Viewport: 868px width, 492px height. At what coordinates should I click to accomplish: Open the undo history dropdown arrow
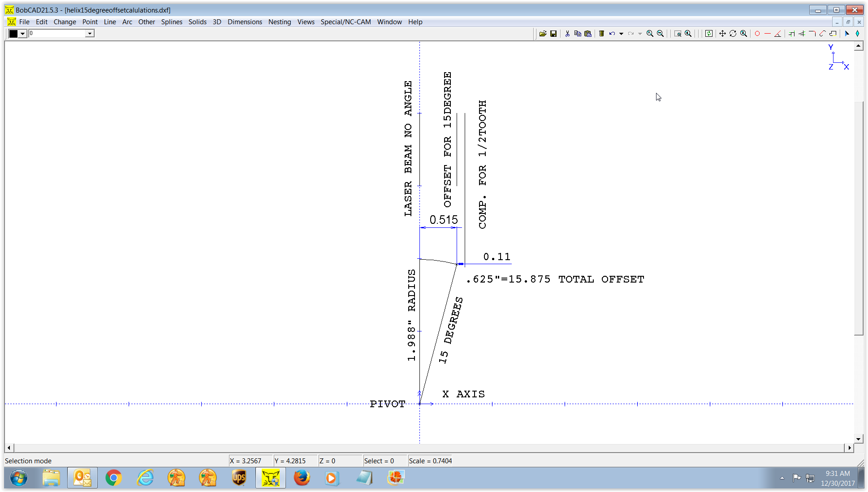point(621,34)
